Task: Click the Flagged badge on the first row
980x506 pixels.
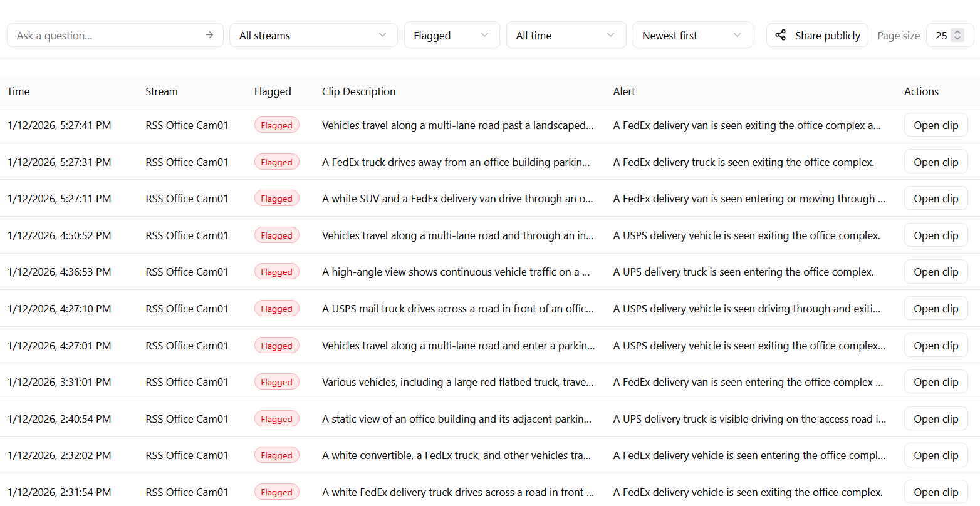Action: click(x=276, y=125)
